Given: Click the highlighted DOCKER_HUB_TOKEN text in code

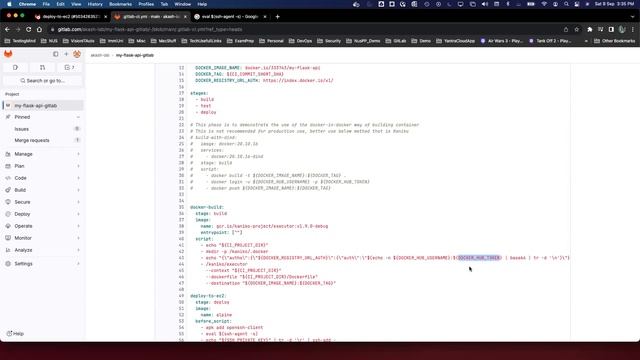Looking at the screenshot, I should click(x=479, y=258).
